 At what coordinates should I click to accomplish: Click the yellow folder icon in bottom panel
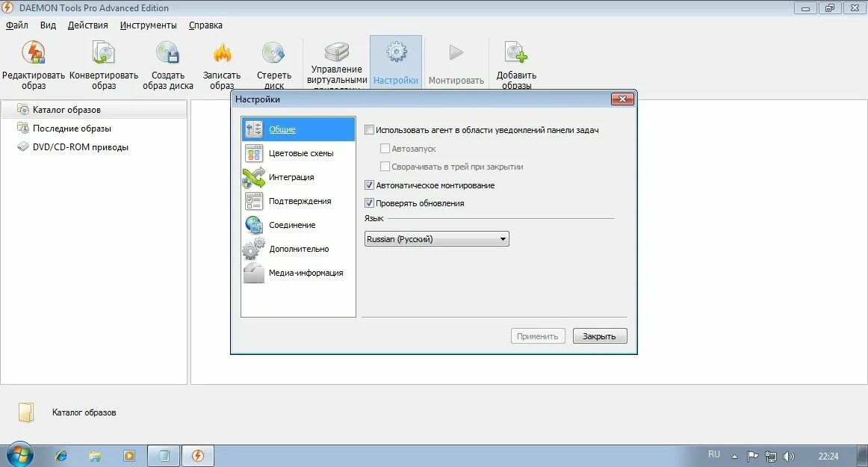[x=26, y=412]
